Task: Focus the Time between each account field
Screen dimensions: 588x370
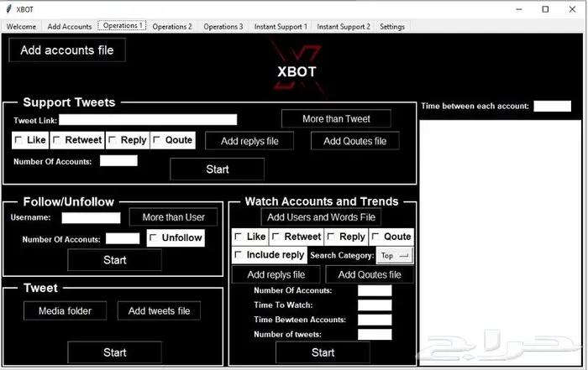Action: point(553,106)
